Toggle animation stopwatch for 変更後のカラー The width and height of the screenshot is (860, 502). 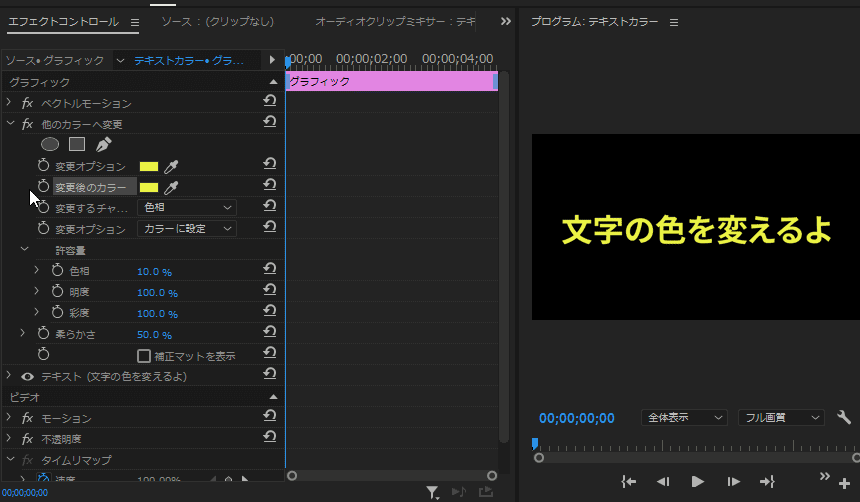pyautogui.click(x=43, y=187)
